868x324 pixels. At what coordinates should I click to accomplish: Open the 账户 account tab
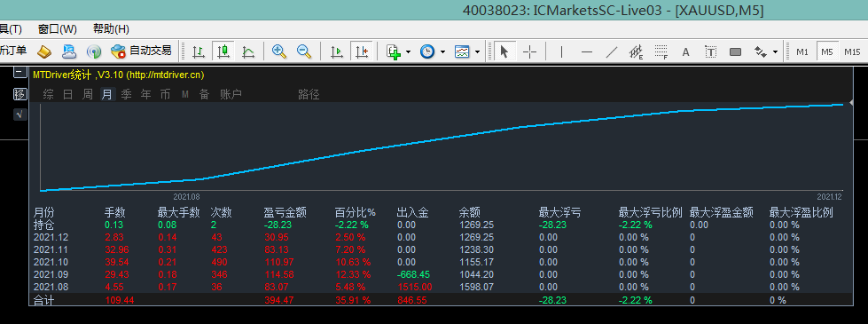[231, 95]
